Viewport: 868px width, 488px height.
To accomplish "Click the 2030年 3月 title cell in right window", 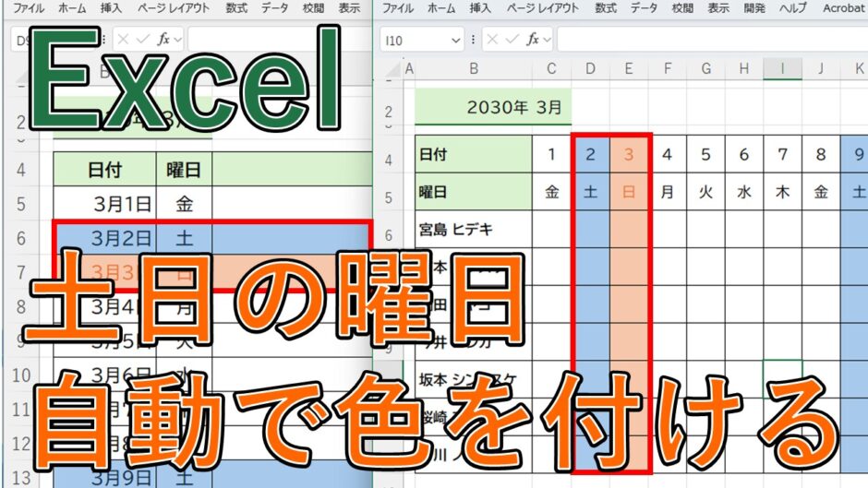I will coord(493,106).
